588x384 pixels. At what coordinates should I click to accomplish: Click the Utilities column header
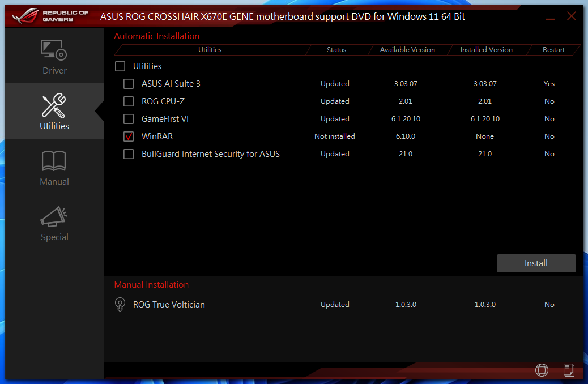tap(210, 50)
